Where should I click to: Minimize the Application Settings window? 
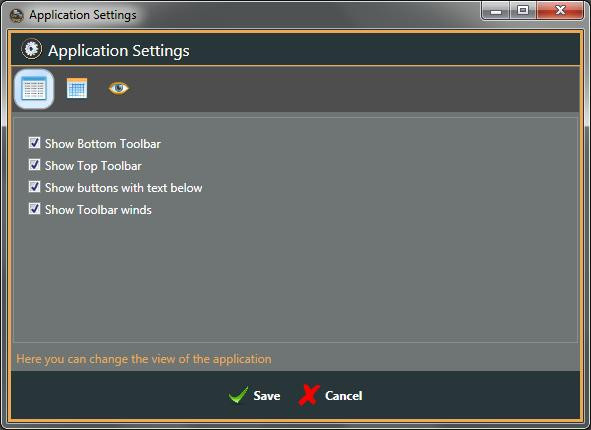pyautogui.click(x=496, y=11)
